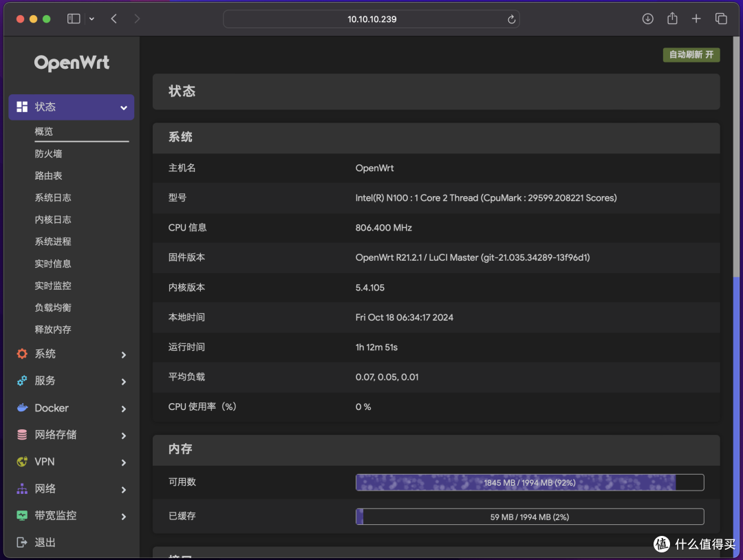Expand the 带宽监控 menu chevron
743x560 pixels.
(124, 517)
